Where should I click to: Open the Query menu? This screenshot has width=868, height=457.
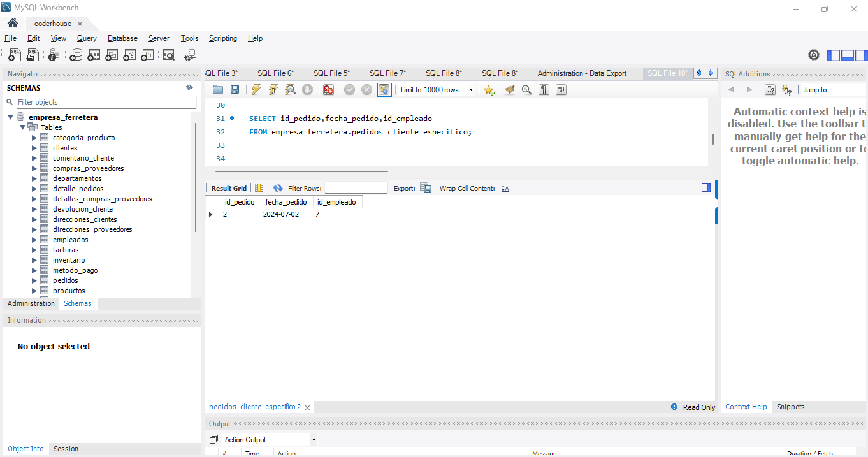coord(87,38)
